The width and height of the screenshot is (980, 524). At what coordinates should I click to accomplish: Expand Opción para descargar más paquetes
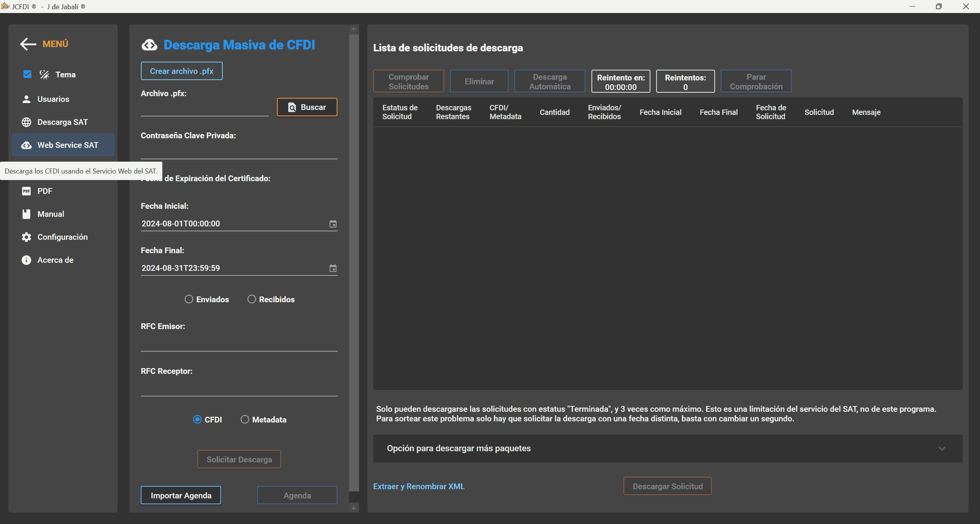942,449
